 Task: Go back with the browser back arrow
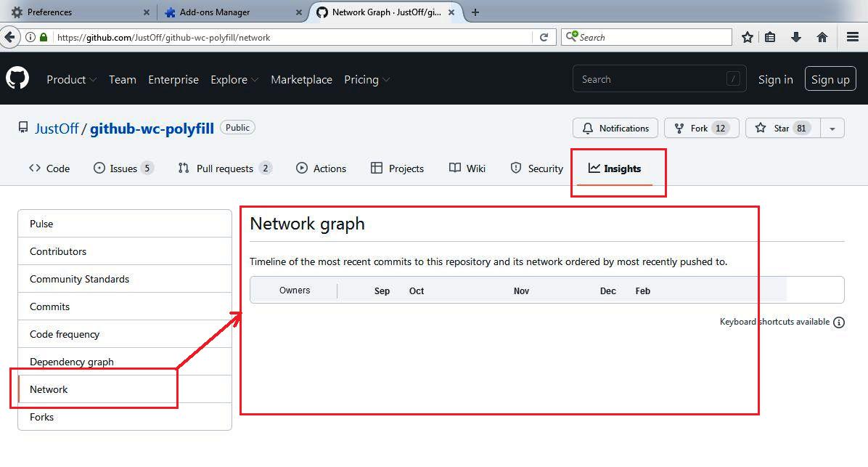9,37
